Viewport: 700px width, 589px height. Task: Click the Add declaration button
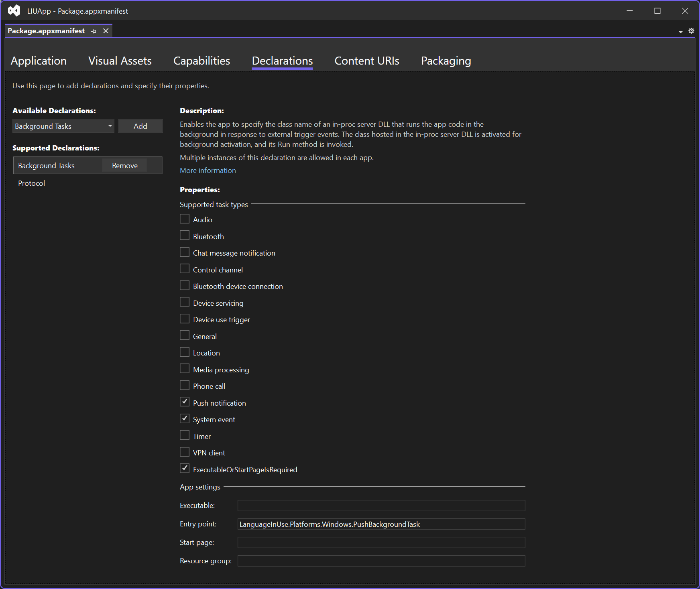pyautogui.click(x=140, y=126)
